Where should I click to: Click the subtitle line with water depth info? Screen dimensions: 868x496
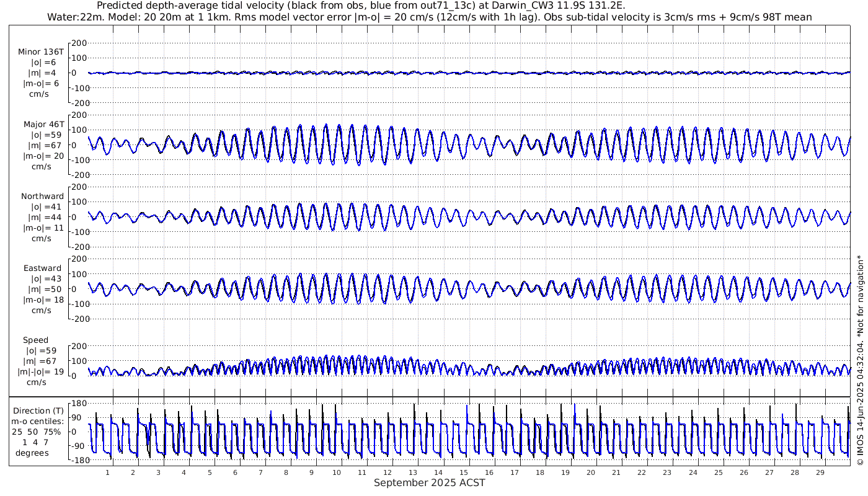[429, 17]
